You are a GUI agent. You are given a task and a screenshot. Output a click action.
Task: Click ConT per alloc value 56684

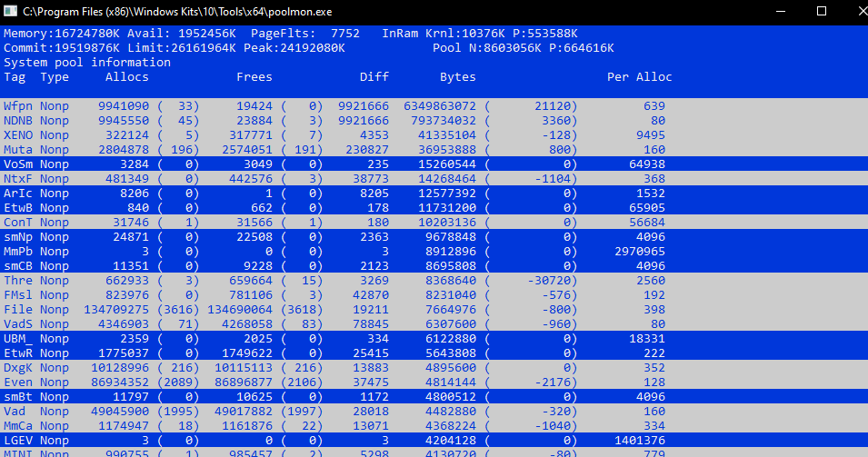(x=647, y=222)
